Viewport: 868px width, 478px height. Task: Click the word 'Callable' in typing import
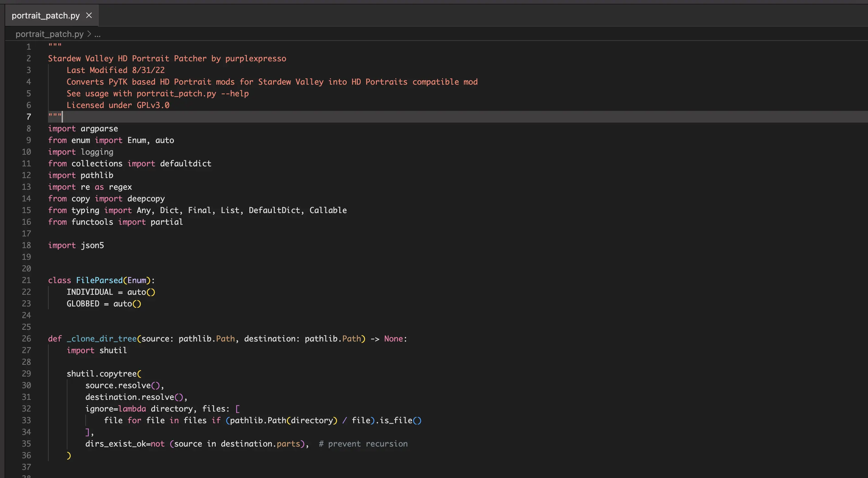(x=328, y=210)
